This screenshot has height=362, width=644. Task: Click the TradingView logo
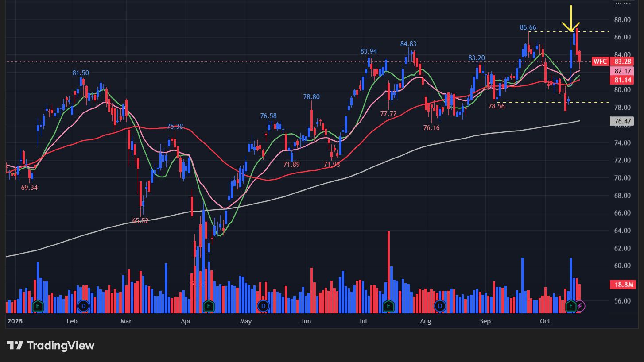pyautogui.click(x=50, y=346)
